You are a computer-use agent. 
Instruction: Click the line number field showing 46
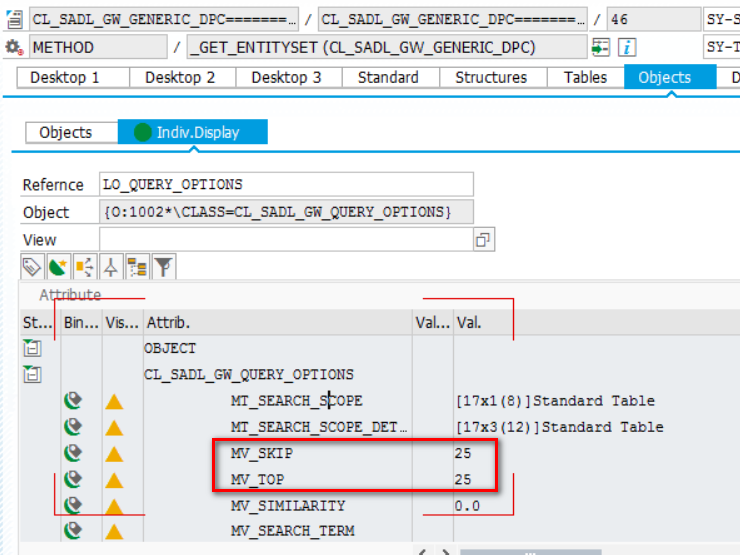654,19
